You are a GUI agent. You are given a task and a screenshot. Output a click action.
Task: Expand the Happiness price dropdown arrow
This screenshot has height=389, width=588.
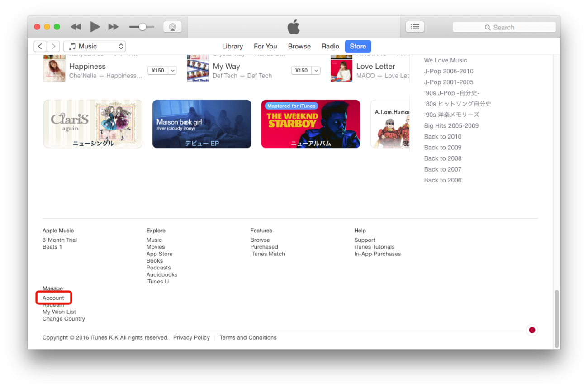click(173, 71)
